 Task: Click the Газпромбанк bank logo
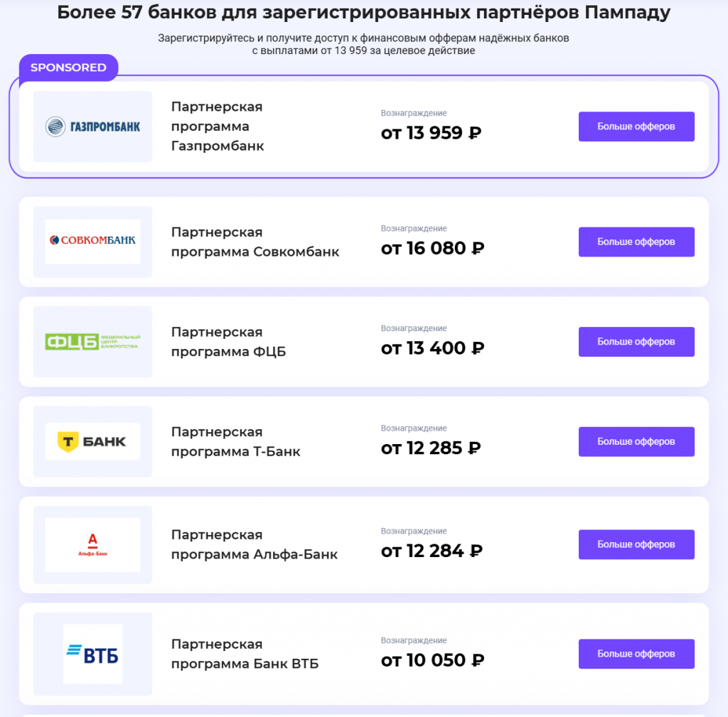point(92,126)
